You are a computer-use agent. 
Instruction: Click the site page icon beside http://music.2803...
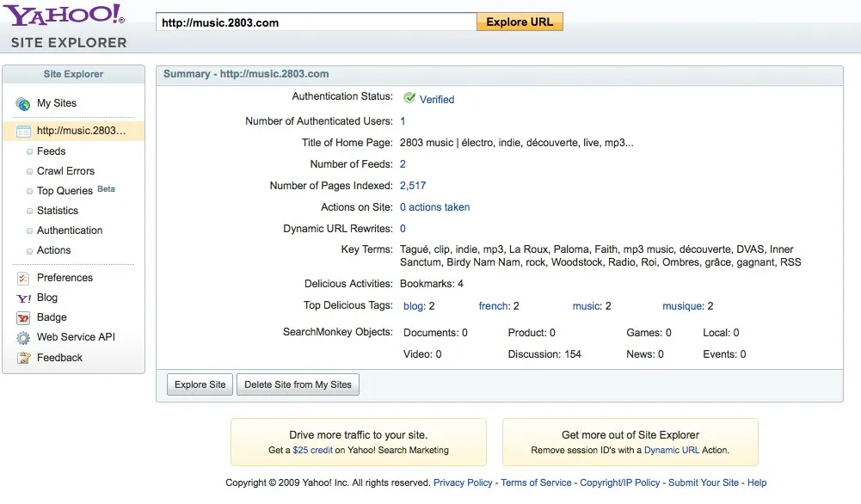pyautogui.click(x=23, y=132)
